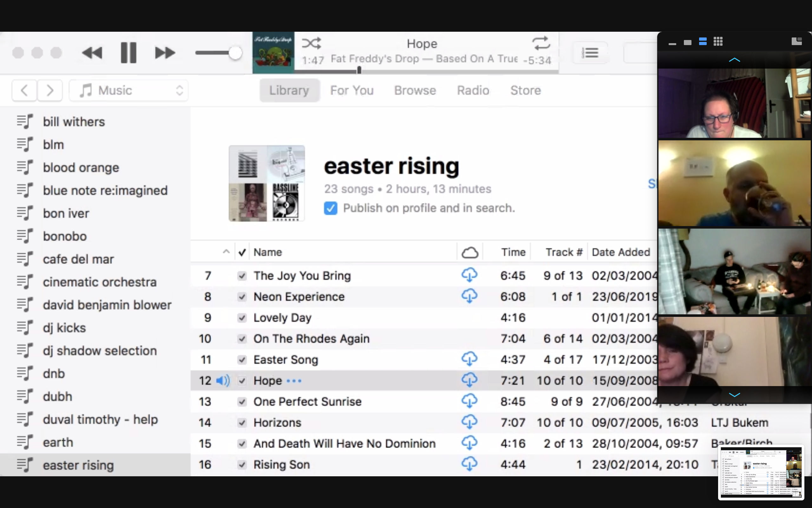812x508 pixels.
Task: Download Neon Experience from cloud
Action: [469, 296]
